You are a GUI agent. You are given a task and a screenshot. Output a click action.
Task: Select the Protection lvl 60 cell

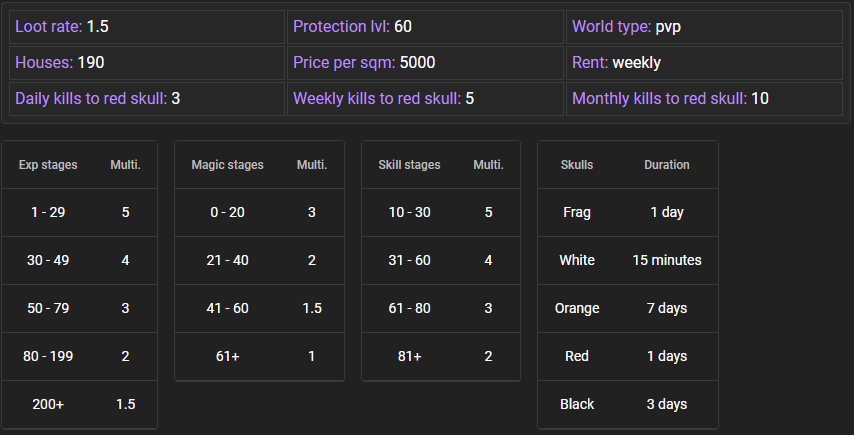pyautogui.click(x=425, y=26)
